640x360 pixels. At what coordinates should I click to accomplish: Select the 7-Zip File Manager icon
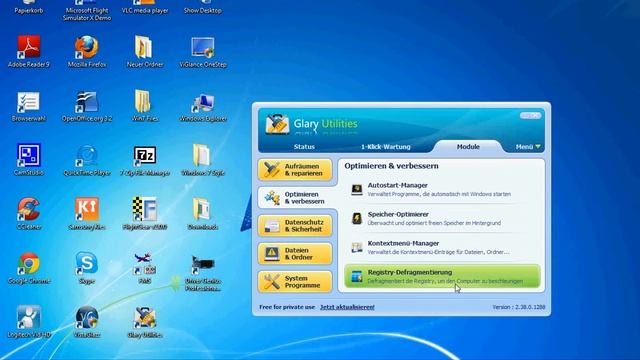tap(144, 156)
